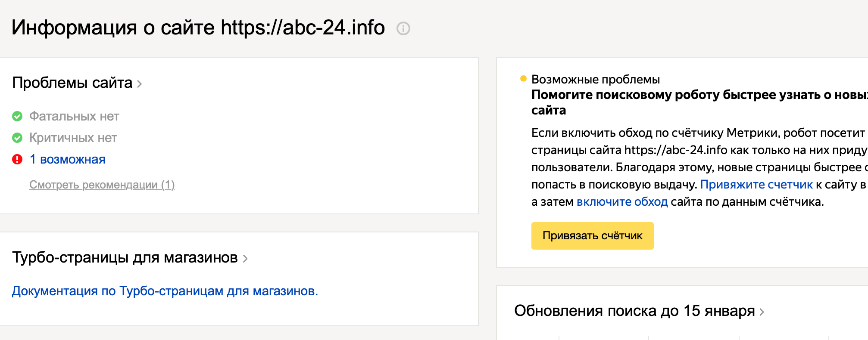
Task: Open the 1 возможная problem link
Action: point(68,159)
